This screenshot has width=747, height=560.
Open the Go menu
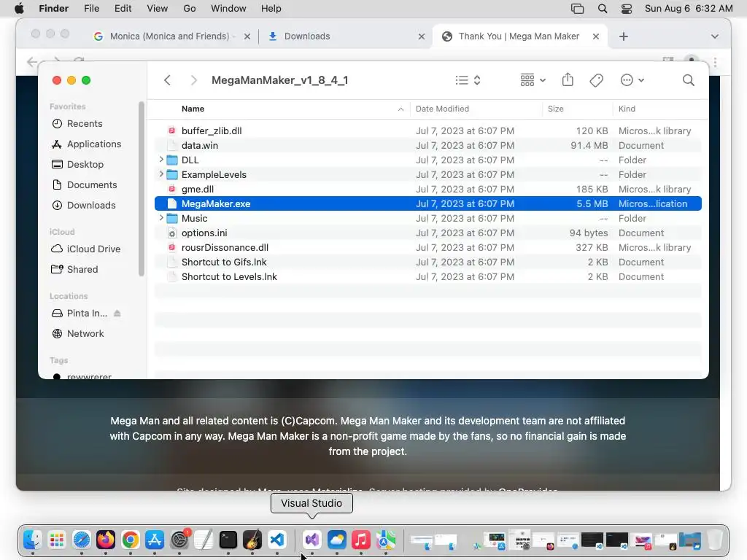(x=190, y=9)
